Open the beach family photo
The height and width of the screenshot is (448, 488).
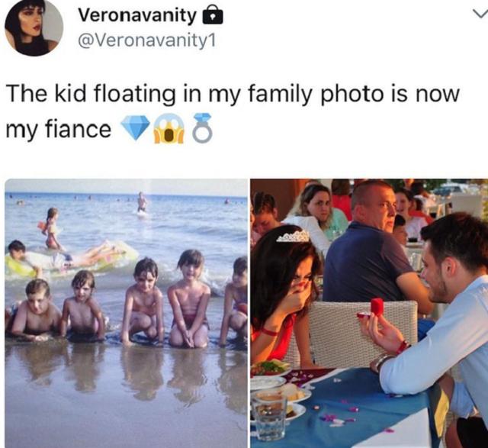(126, 313)
